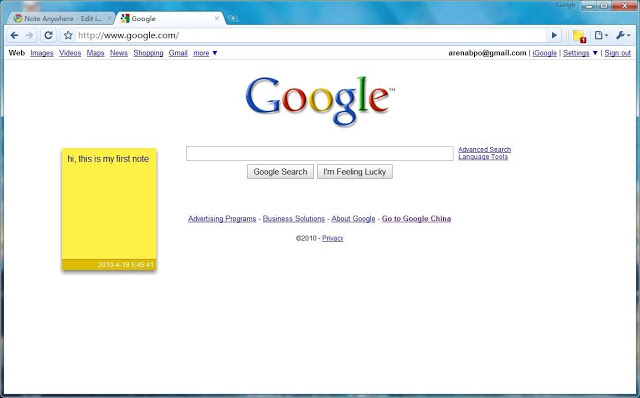
Task: Click the address bar URL
Action: pyautogui.click(x=128, y=36)
